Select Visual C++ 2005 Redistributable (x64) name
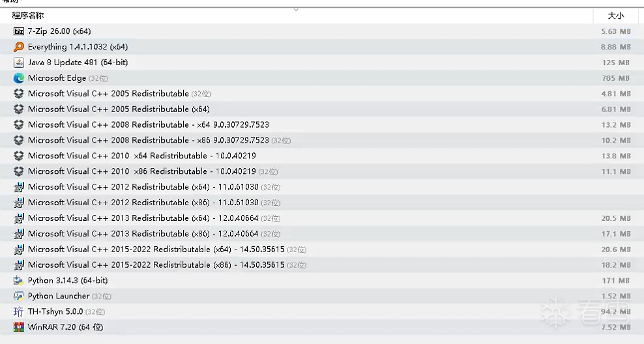 [x=119, y=109]
